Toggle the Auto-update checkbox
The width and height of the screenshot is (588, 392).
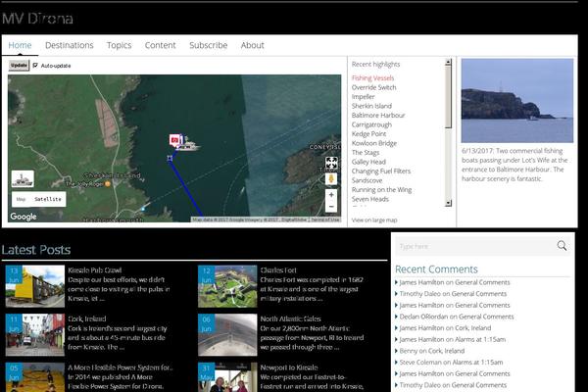(35, 66)
